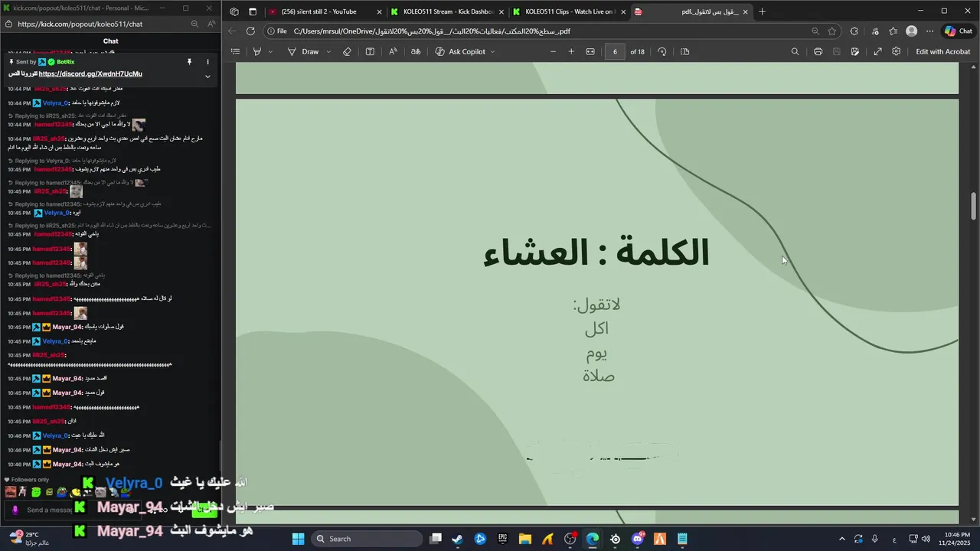Open Notepad from taskbar
This screenshot has height=551, width=980.
683,539
